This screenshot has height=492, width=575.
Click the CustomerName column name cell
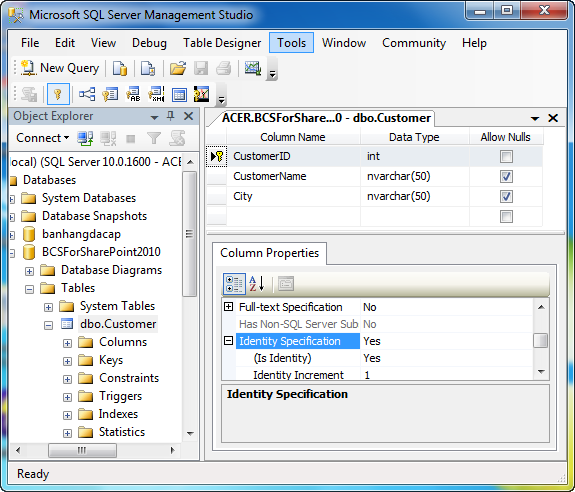[x=293, y=176]
